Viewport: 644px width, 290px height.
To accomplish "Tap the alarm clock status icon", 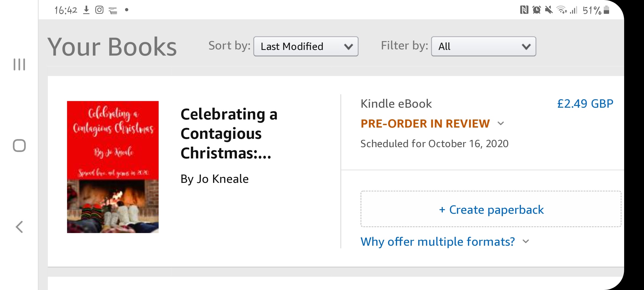I will [x=536, y=10].
